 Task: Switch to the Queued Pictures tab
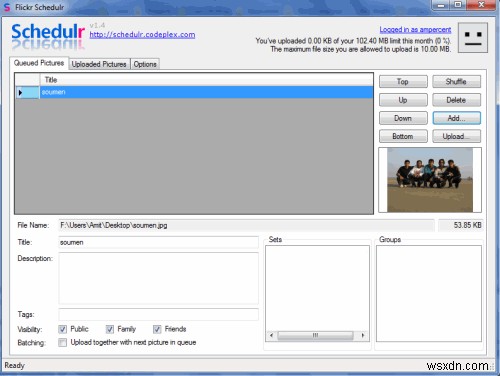pyautogui.click(x=39, y=63)
